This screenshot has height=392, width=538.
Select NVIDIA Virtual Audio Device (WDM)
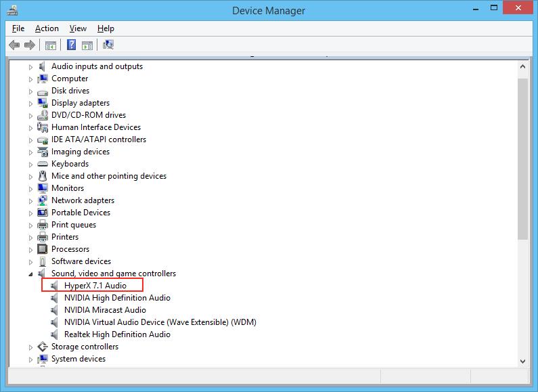160,322
